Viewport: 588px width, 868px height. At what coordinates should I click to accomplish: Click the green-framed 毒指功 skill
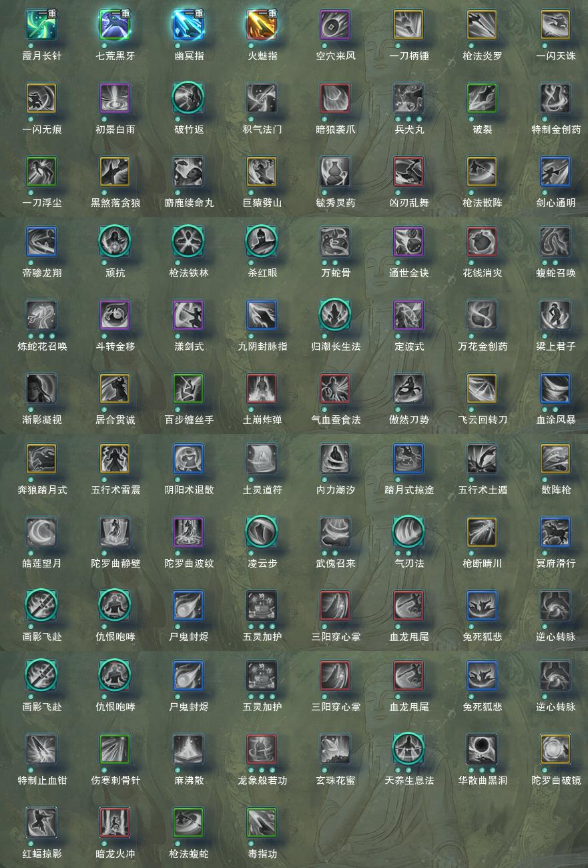click(262, 823)
